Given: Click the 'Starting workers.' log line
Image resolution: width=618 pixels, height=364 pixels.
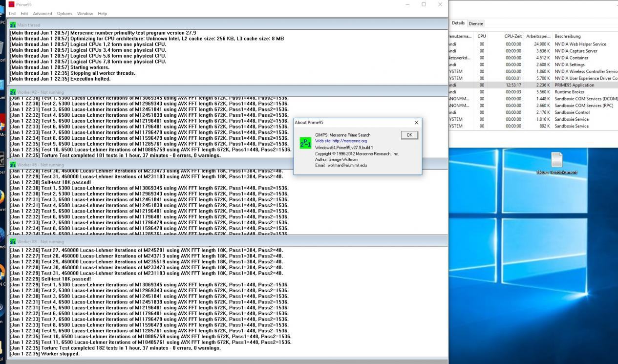Looking at the screenshot, I should 59,67.
